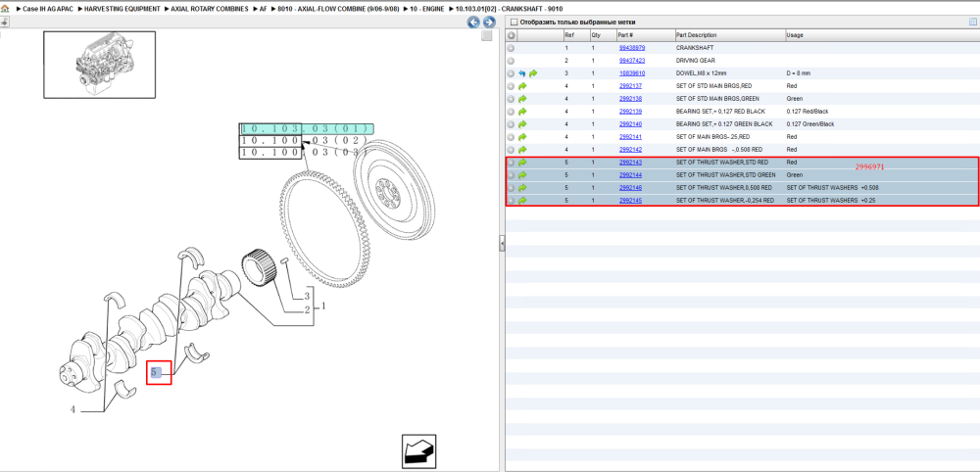Click the add-all circle icon in table header
The height and width of the screenshot is (472, 980).
click(511, 35)
